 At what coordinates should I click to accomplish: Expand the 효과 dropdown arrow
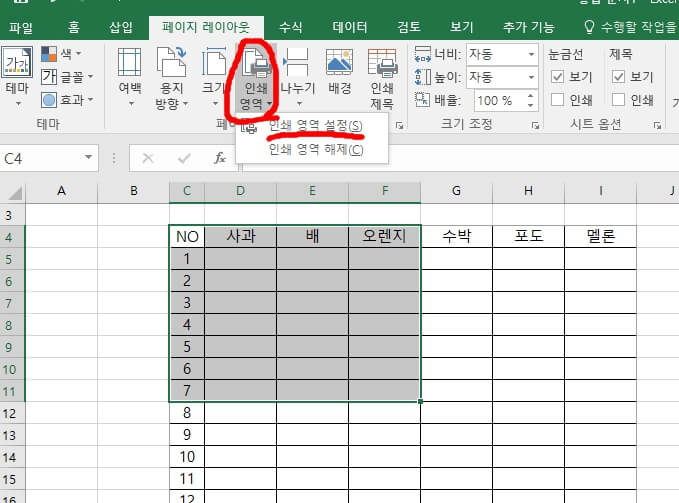pyautogui.click(x=91, y=100)
